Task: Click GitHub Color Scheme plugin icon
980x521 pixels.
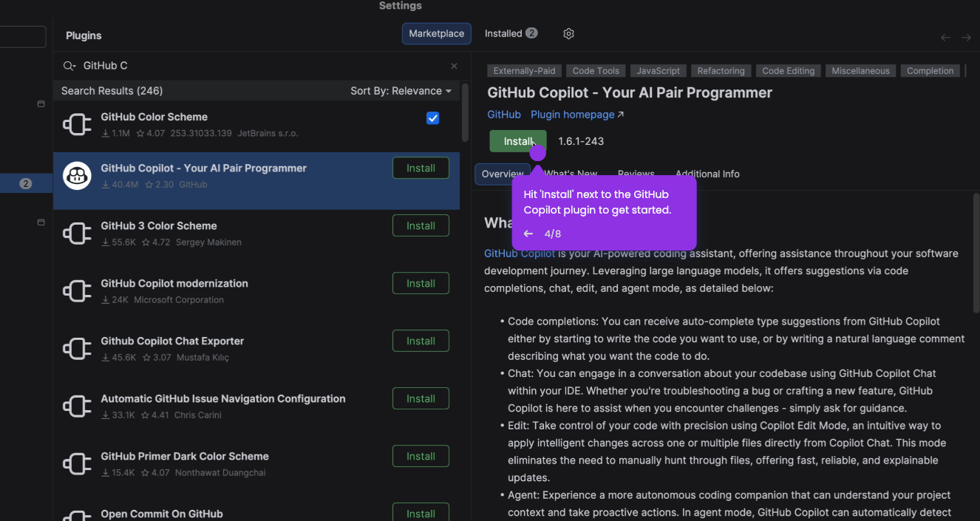Action: pos(77,125)
